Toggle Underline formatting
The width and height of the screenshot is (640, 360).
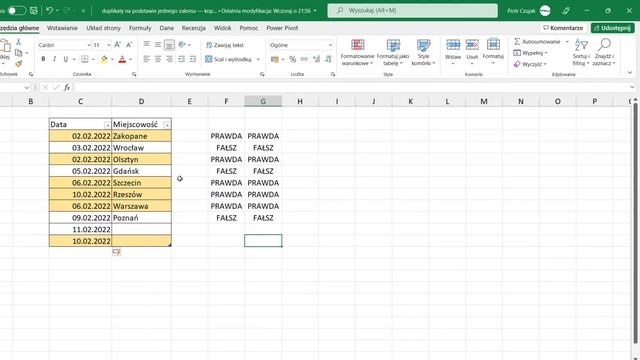tap(65, 59)
